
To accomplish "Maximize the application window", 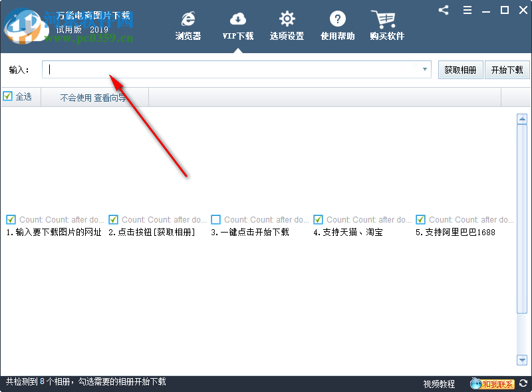I will point(505,10).
